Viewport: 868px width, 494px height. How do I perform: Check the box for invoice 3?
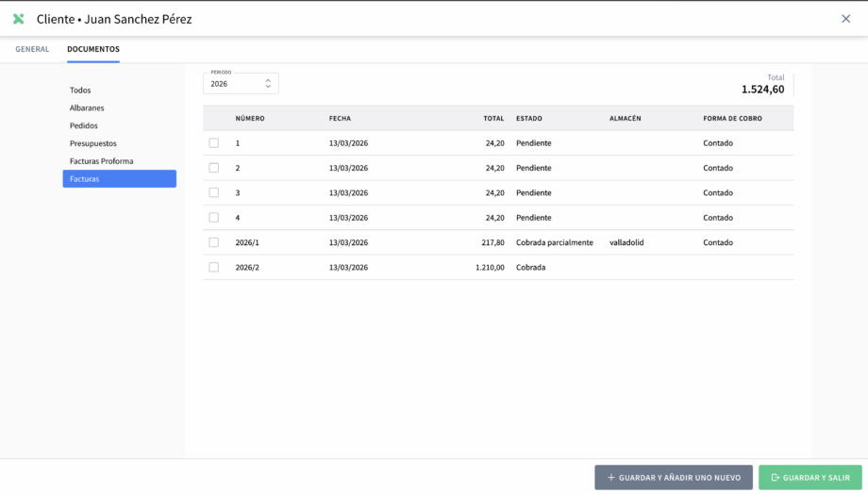pos(214,192)
